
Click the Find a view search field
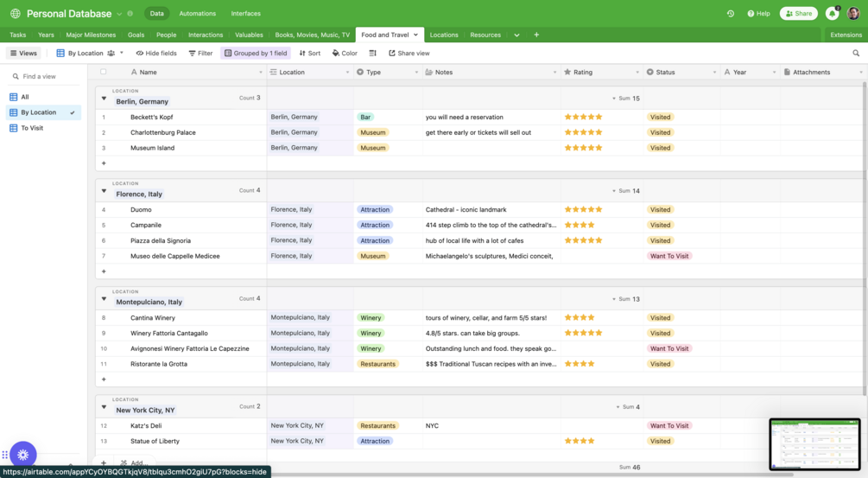46,76
